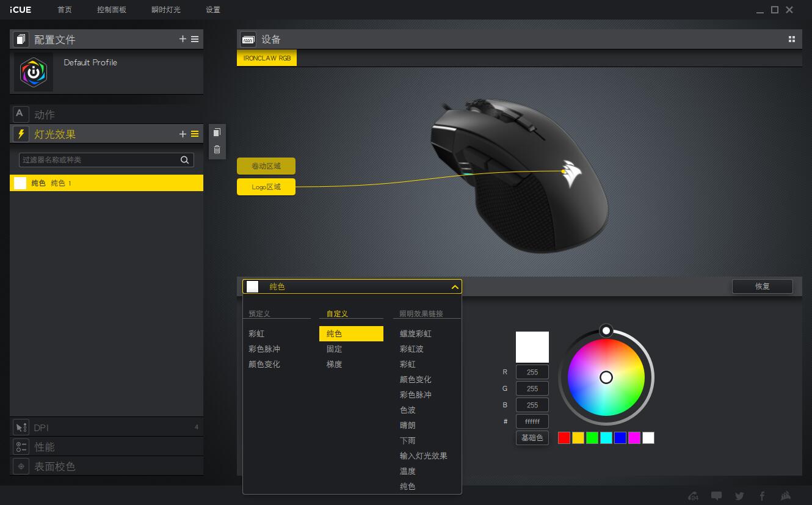Choose 固定 under 自定义
Image resolution: width=812 pixels, height=505 pixels.
(x=334, y=349)
